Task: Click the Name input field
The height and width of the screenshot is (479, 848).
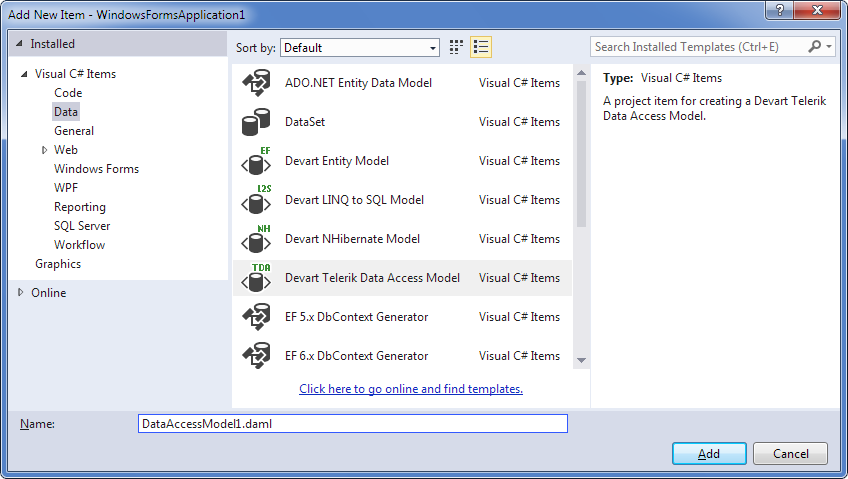Action: tap(353, 424)
